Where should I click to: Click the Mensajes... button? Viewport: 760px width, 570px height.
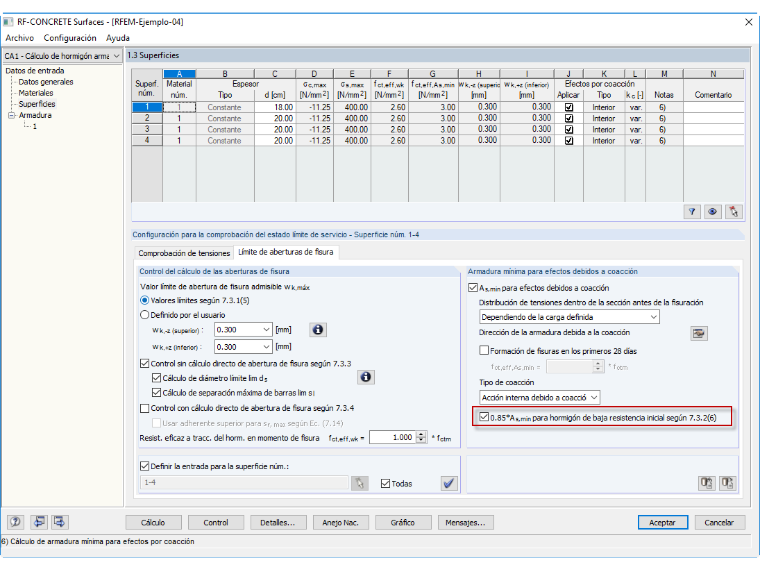pos(465,522)
